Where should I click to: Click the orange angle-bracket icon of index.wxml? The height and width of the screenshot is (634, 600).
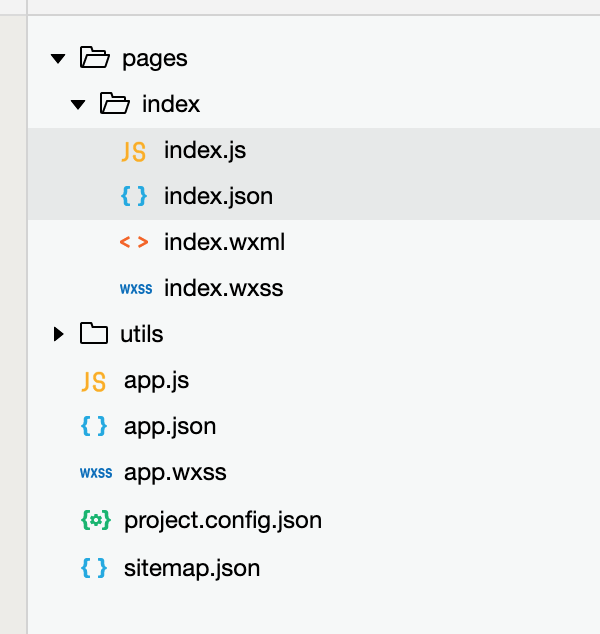click(134, 242)
